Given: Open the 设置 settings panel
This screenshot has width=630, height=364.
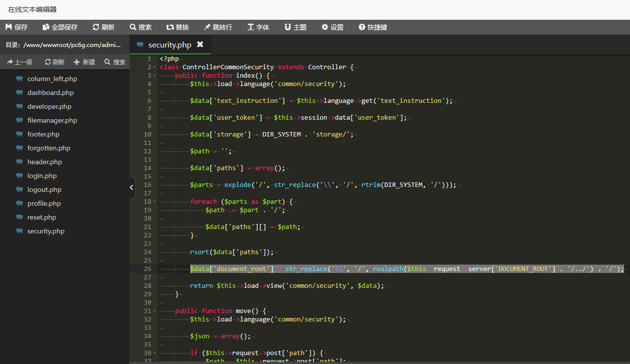Looking at the screenshot, I should [x=333, y=27].
